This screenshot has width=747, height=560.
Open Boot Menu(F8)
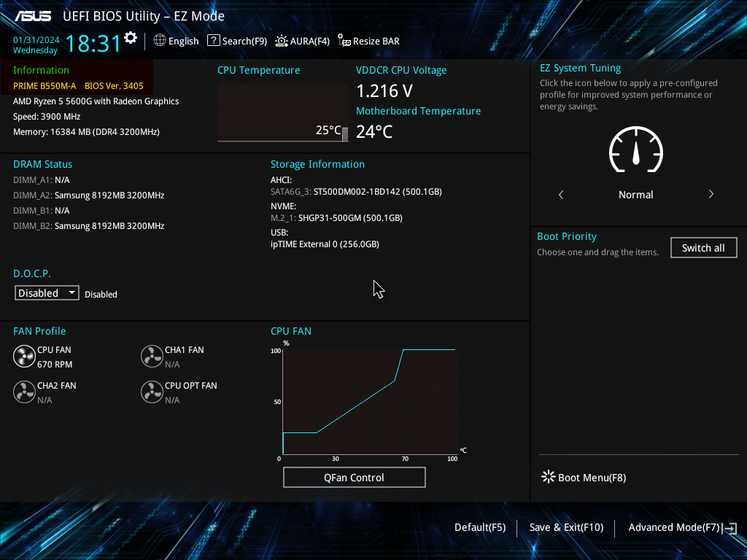tap(584, 477)
